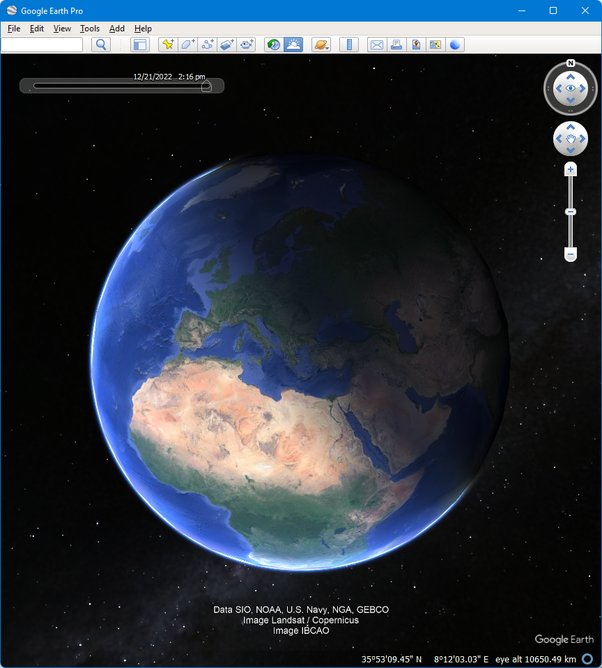Click move down arrow on pan joystick
Viewport: 602px width, 668px height.
[x=570, y=150]
